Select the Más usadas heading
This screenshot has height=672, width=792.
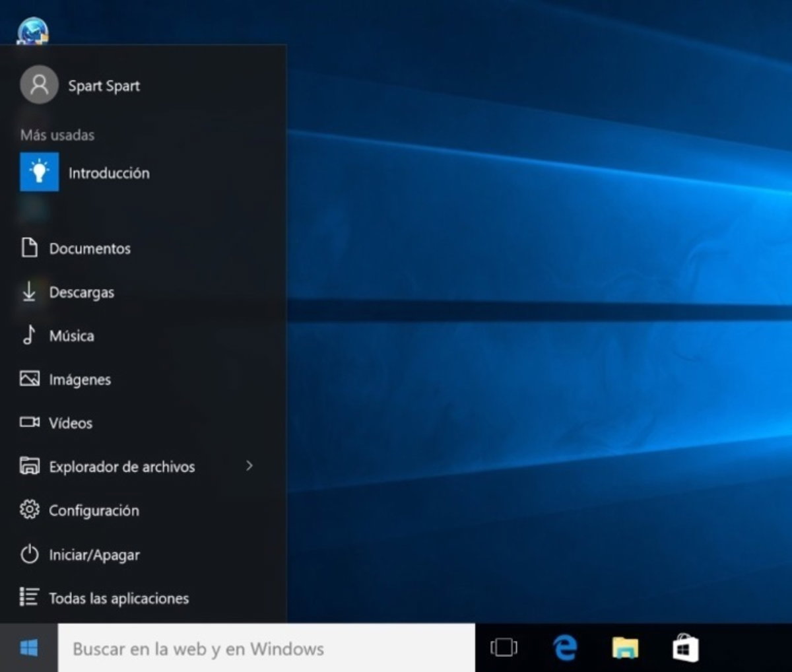[55, 135]
